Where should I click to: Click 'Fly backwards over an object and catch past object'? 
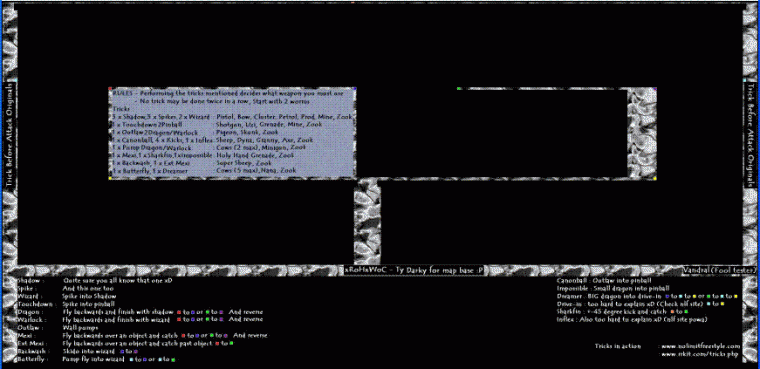(138, 343)
